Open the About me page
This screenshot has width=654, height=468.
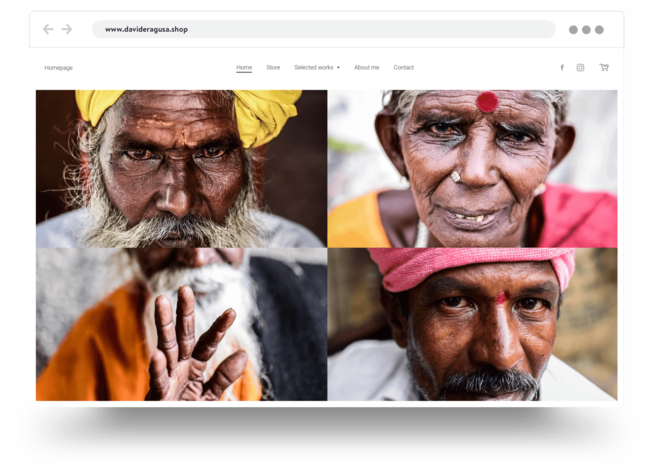click(x=367, y=68)
